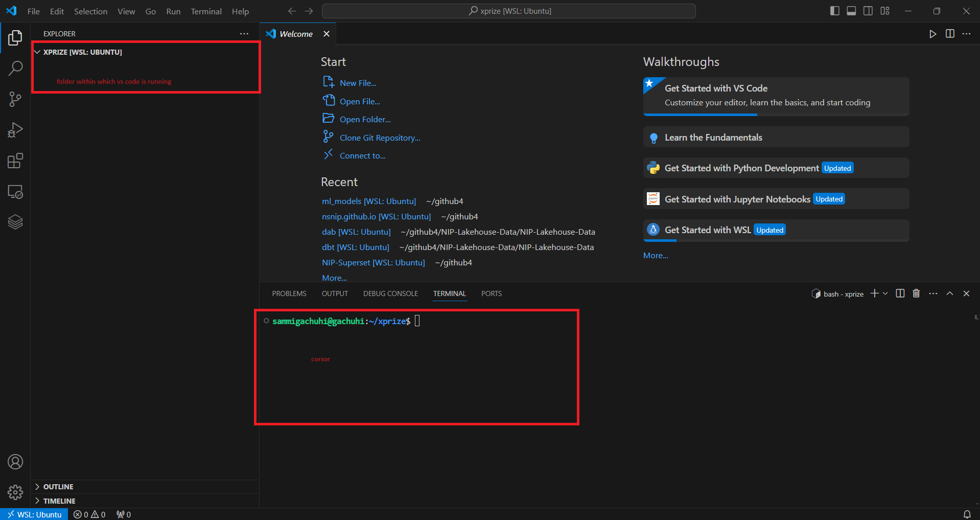Close the bottom panel
Viewport: 980px width, 520px height.
[x=966, y=293]
